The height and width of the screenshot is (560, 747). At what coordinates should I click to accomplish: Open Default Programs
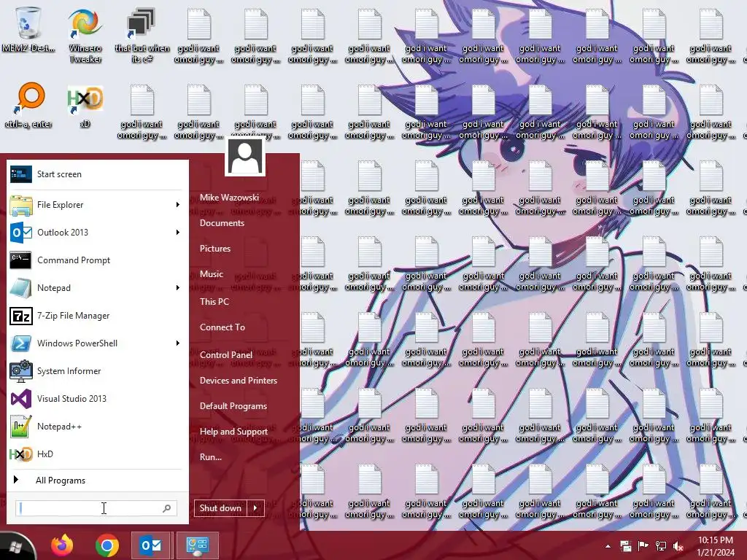[233, 406]
